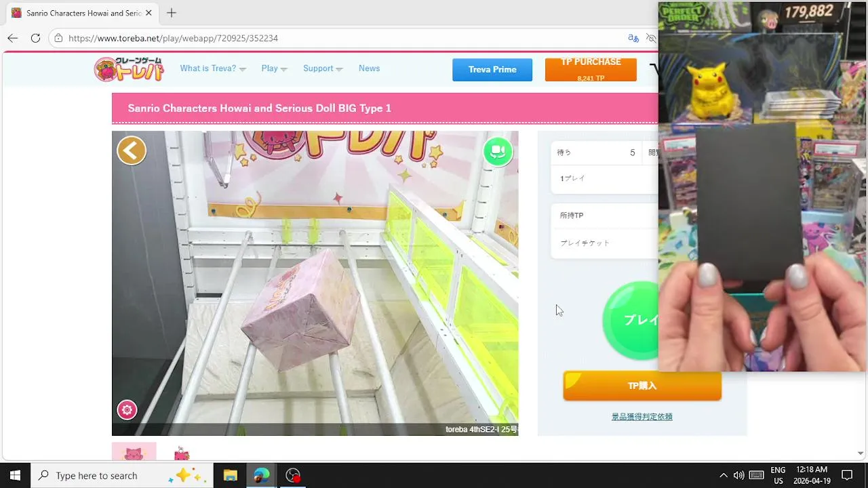The width and height of the screenshot is (868, 488).
Task: Select the second prize thumbnail
Action: [181, 452]
